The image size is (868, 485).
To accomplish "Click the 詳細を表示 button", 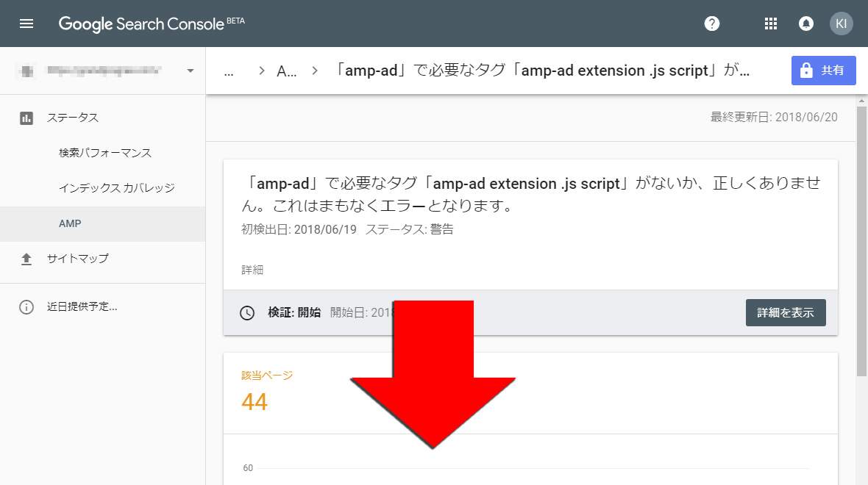I will [785, 312].
